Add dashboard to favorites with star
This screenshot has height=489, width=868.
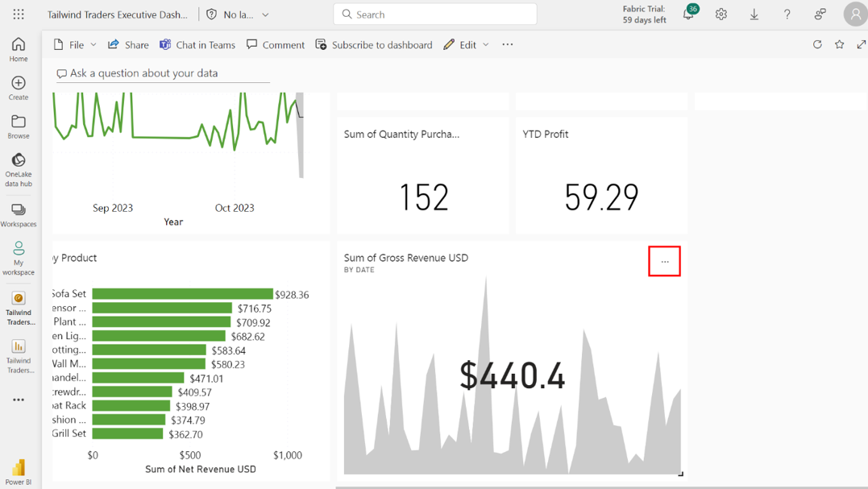840,45
